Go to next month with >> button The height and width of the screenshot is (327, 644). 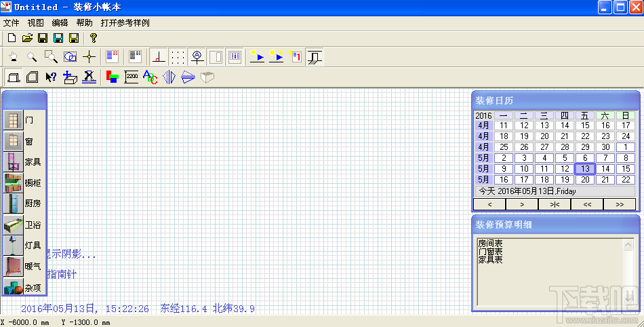[x=620, y=204]
